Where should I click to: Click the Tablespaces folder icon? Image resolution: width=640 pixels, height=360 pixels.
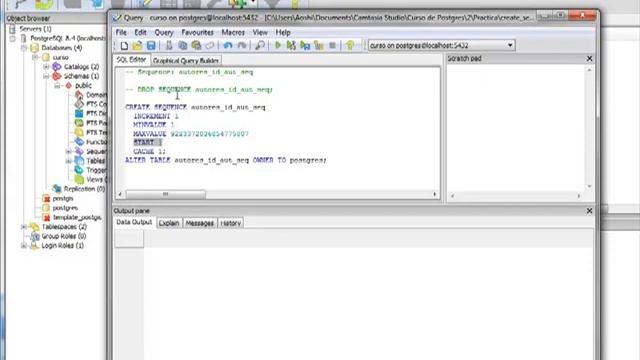(x=35, y=227)
